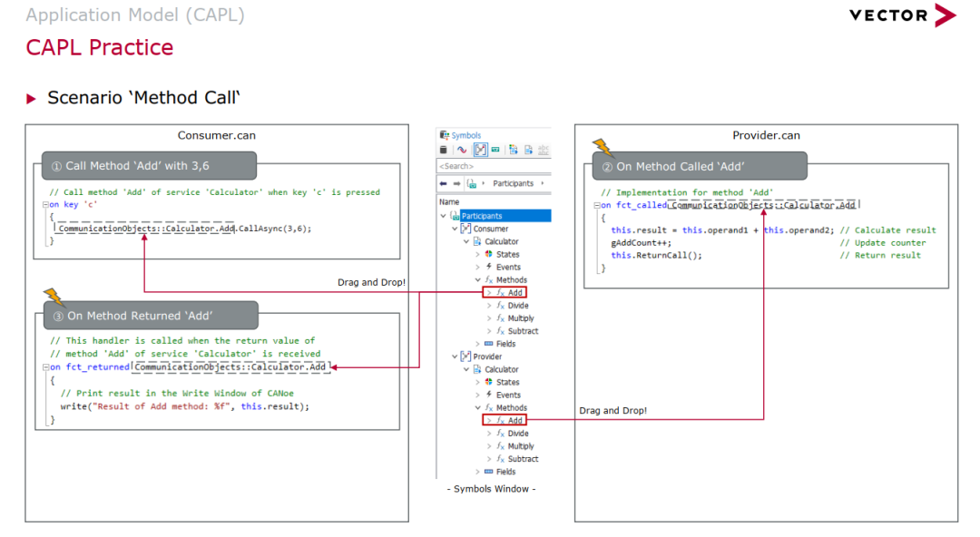Click Calculator document icon under Consumer
Viewport: 980px width, 537px height.
click(477, 241)
